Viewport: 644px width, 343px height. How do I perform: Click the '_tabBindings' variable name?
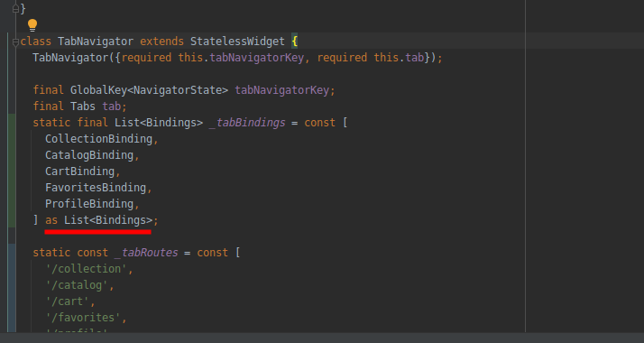[x=247, y=123]
